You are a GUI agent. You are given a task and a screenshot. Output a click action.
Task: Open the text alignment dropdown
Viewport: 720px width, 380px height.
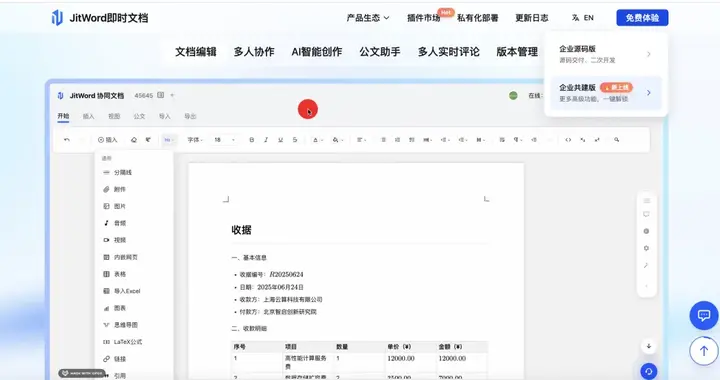362,140
